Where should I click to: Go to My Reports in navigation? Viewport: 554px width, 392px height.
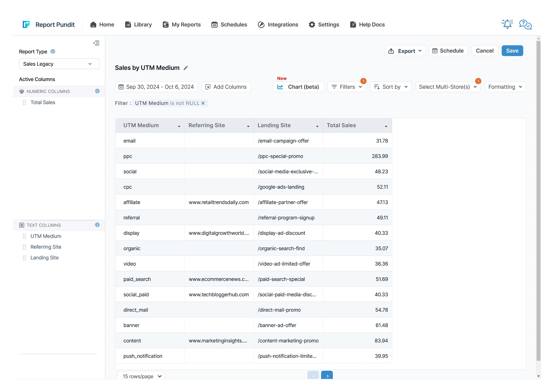coord(182,25)
